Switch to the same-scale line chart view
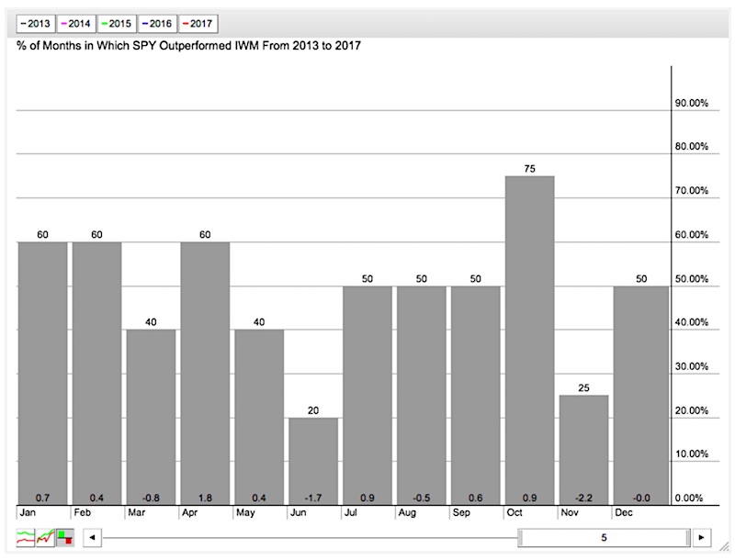 [x=45, y=538]
